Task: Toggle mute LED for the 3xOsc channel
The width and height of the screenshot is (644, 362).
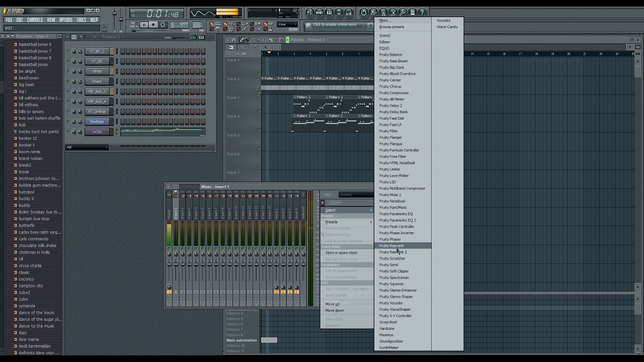Action: [x=68, y=132]
